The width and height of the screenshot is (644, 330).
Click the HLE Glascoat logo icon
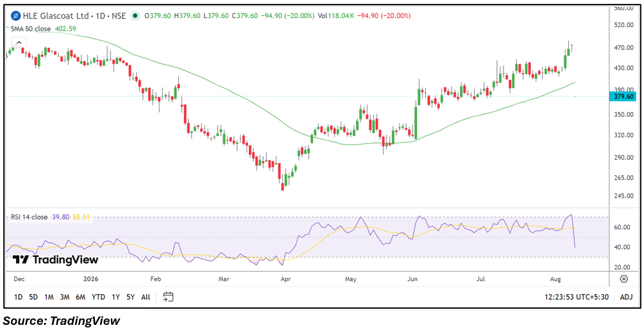pyautogui.click(x=17, y=16)
